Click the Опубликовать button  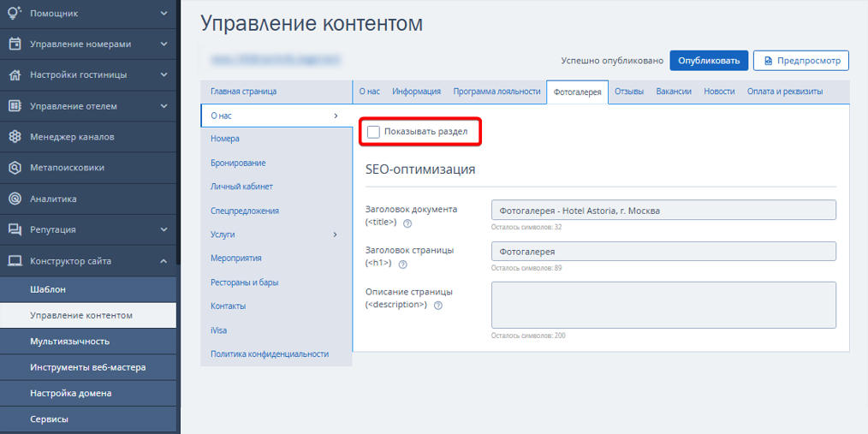709,61
